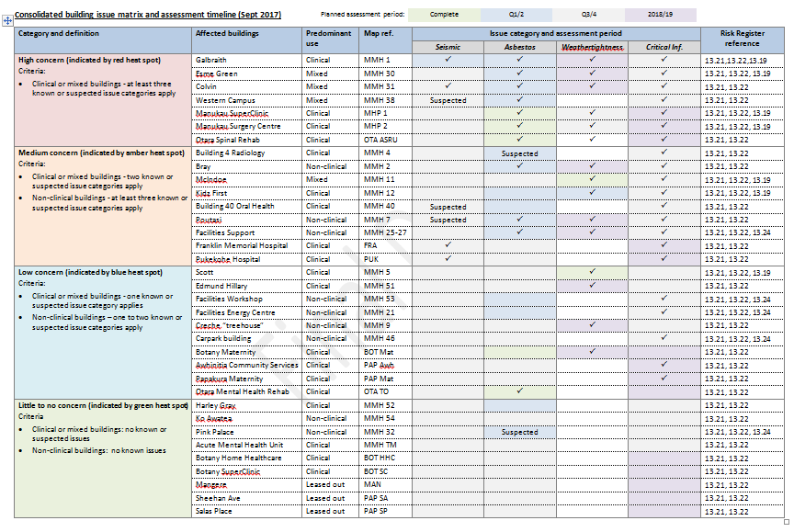The height and width of the screenshot is (532, 794).
Task: Click Asbestos checkmark for Otara Mental Health Rehab
Action: coord(519,391)
